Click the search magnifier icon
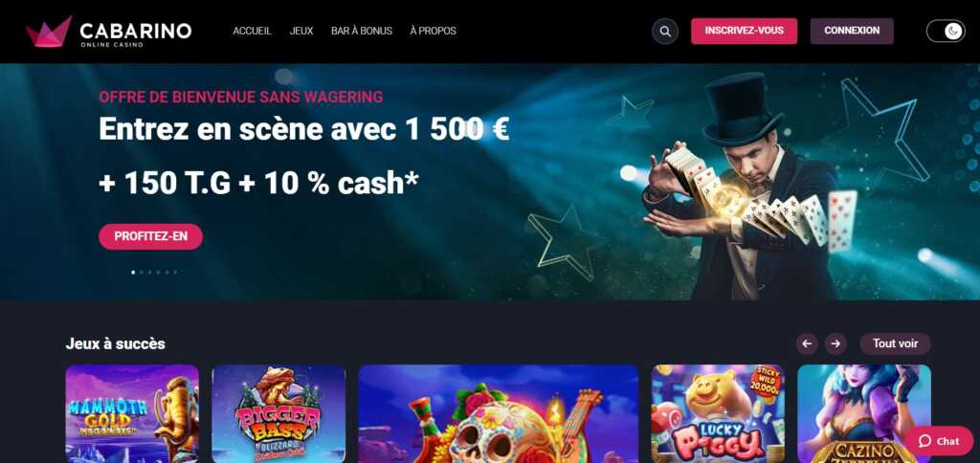The width and height of the screenshot is (980, 463). click(x=665, y=32)
